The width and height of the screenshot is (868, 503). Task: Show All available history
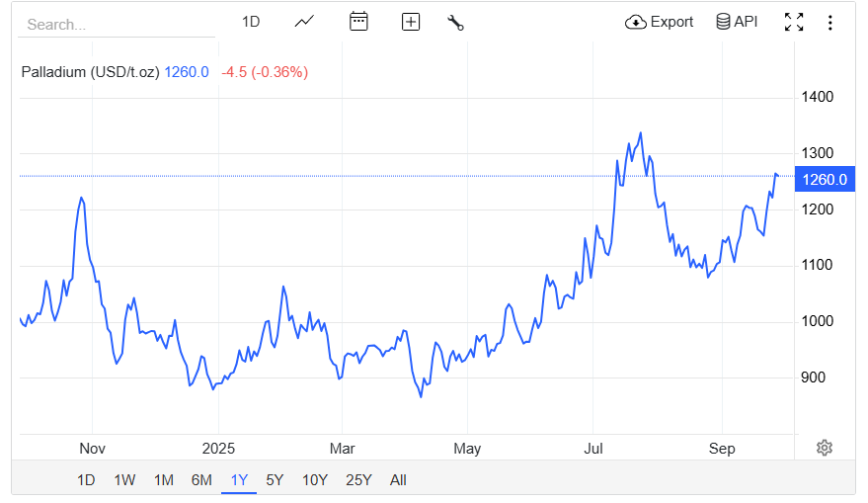pyautogui.click(x=398, y=480)
